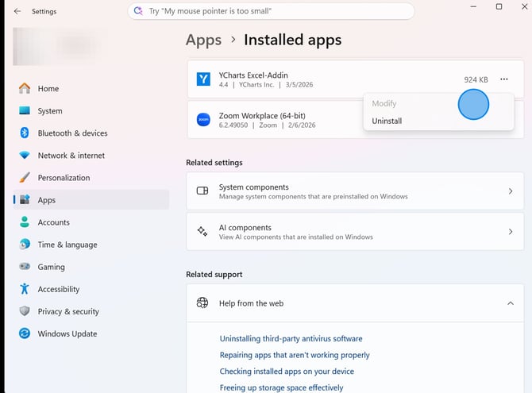The height and width of the screenshot is (393, 532).
Task: Click the System components panel icon
Action: (x=202, y=191)
